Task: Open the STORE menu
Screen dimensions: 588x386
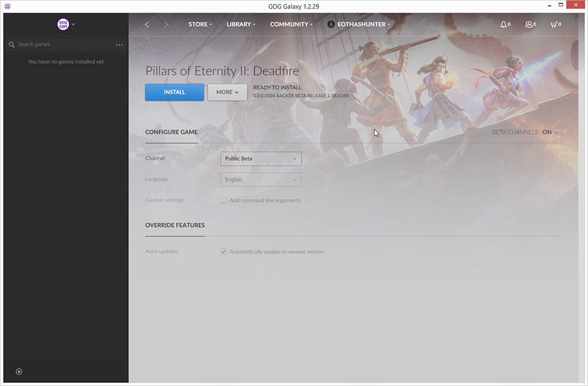Action: click(200, 24)
